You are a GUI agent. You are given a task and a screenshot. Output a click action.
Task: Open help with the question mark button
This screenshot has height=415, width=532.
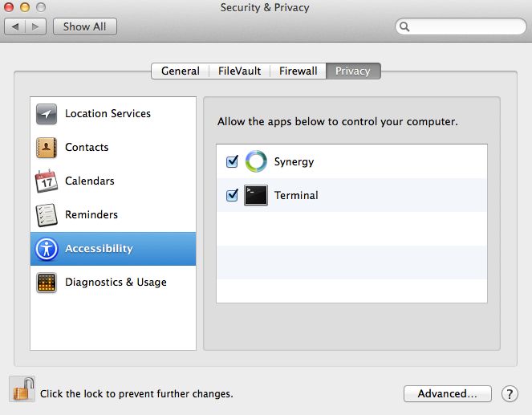[x=510, y=394]
